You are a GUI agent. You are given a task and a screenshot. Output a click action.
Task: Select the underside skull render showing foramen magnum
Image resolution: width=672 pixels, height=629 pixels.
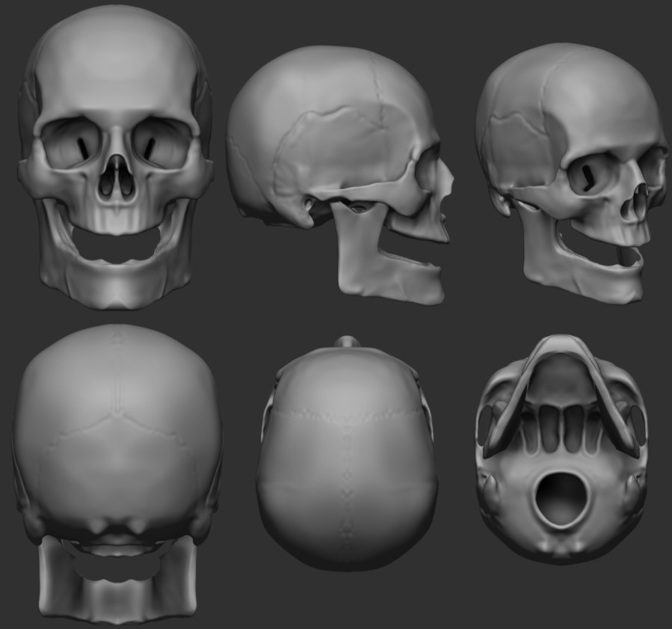pos(561,449)
